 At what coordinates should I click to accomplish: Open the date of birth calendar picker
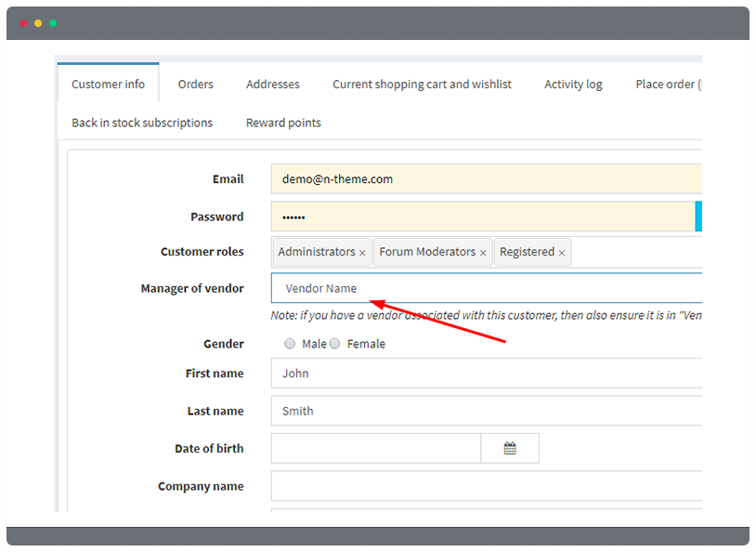pyautogui.click(x=510, y=448)
